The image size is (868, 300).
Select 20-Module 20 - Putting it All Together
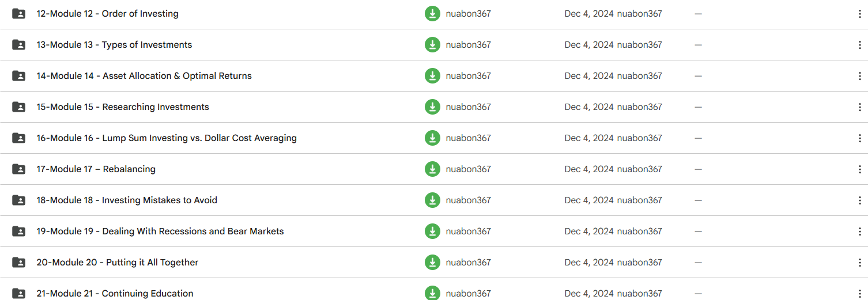tap(117, 263)
